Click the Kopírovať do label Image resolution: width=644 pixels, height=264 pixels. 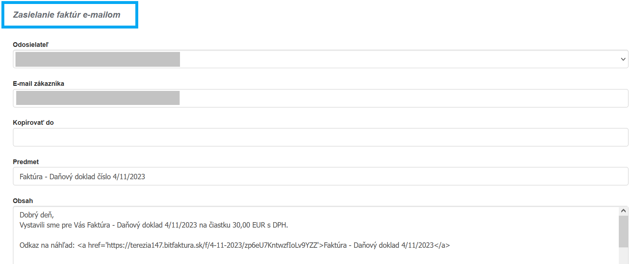click(x=33, y=123)
